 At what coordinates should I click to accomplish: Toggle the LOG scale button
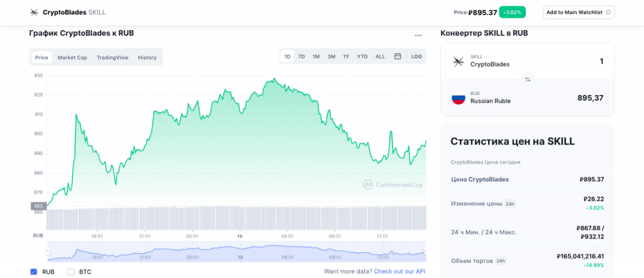[x=416, y=57]
